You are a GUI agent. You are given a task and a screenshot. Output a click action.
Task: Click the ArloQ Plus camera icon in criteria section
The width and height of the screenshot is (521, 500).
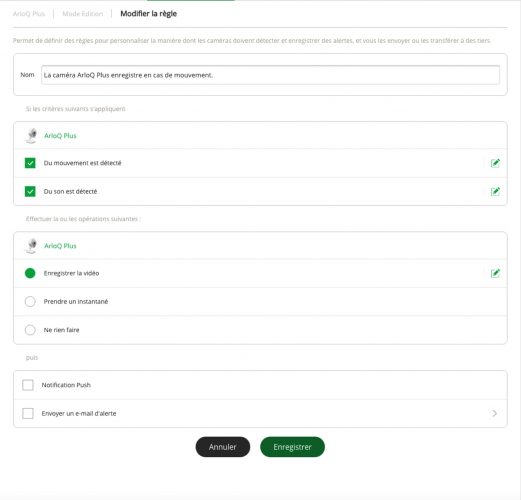pyautogui.click(x=31, y=136)
